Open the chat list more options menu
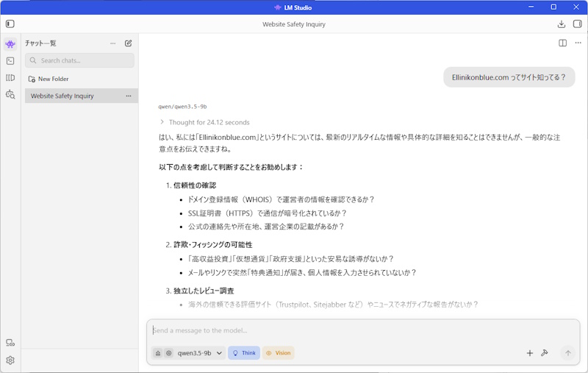Screen dimensions: 588x373 point(112,43)
